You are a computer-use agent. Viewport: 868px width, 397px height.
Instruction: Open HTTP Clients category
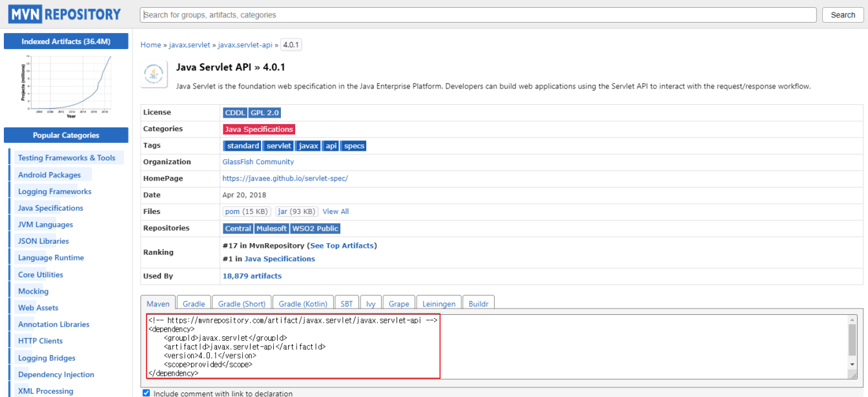point(41,341)
